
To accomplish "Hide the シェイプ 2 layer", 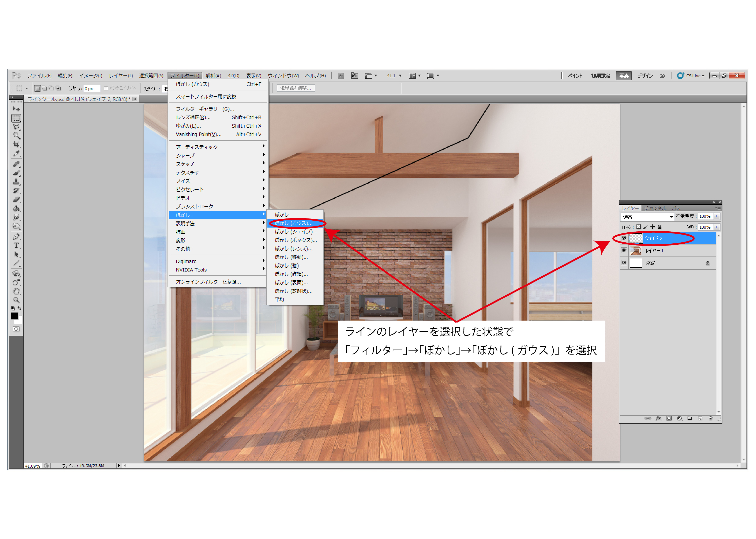I will (x=624, y=238).
